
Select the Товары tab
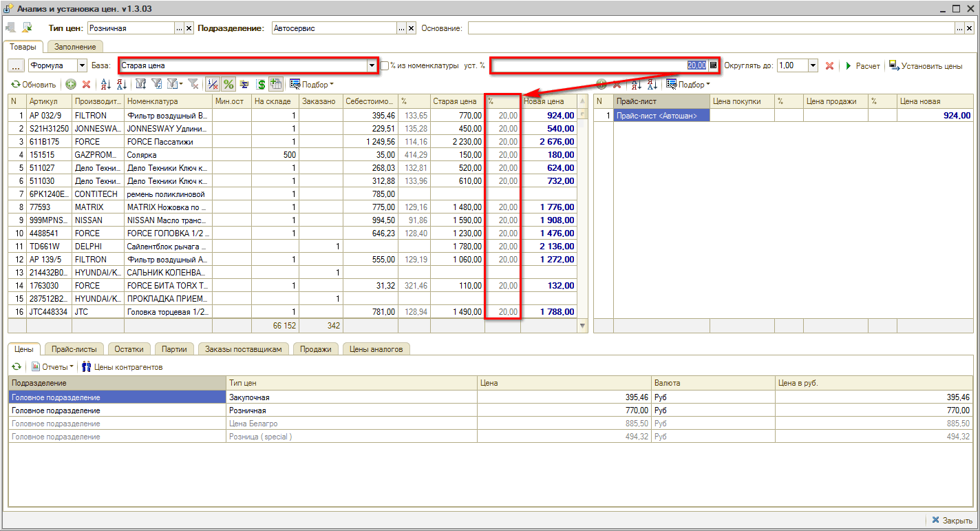tap(23, 46)
